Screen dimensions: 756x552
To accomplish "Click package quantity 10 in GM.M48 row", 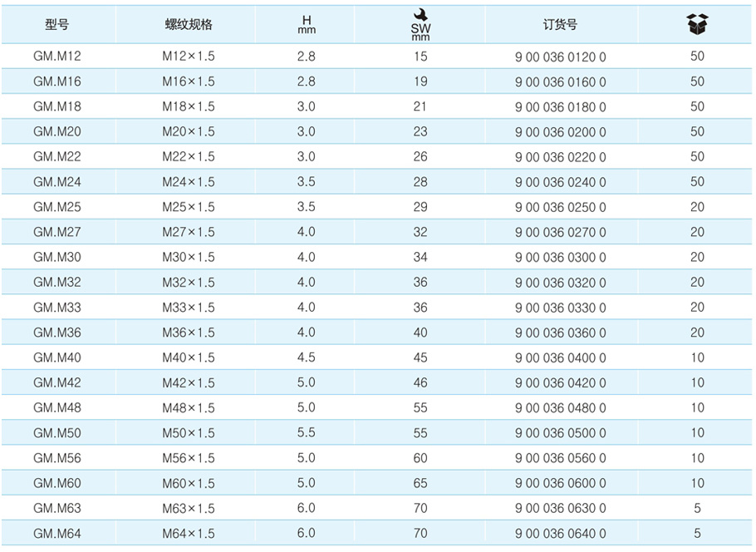I will coord(697,407).
